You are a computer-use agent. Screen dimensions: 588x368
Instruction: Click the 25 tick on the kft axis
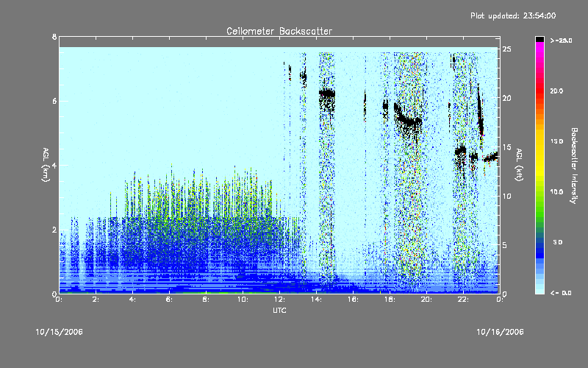pos(507,49)
